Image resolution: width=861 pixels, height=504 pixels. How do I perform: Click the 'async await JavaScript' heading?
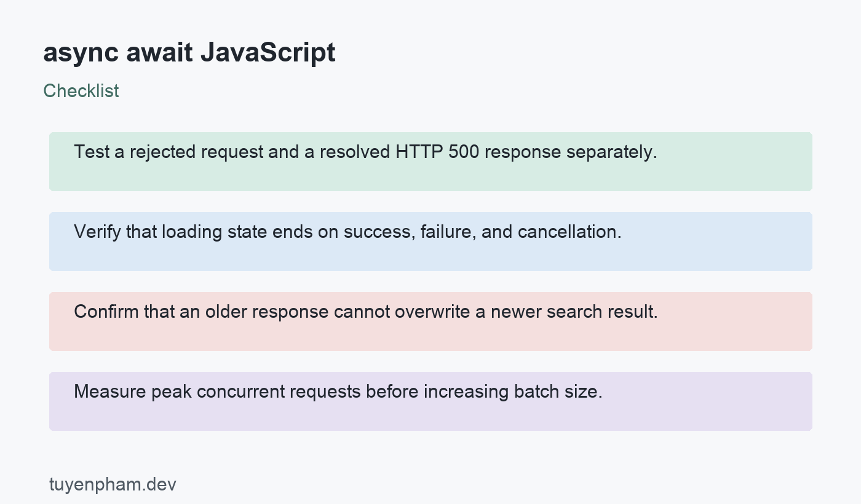[x=189, y=53]
